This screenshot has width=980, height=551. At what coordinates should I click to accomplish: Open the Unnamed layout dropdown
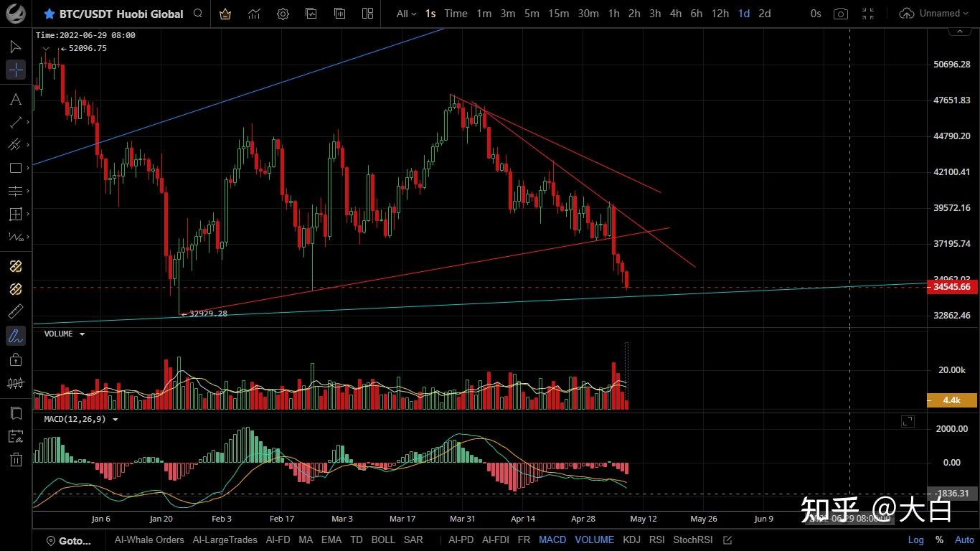coord(945,14)
